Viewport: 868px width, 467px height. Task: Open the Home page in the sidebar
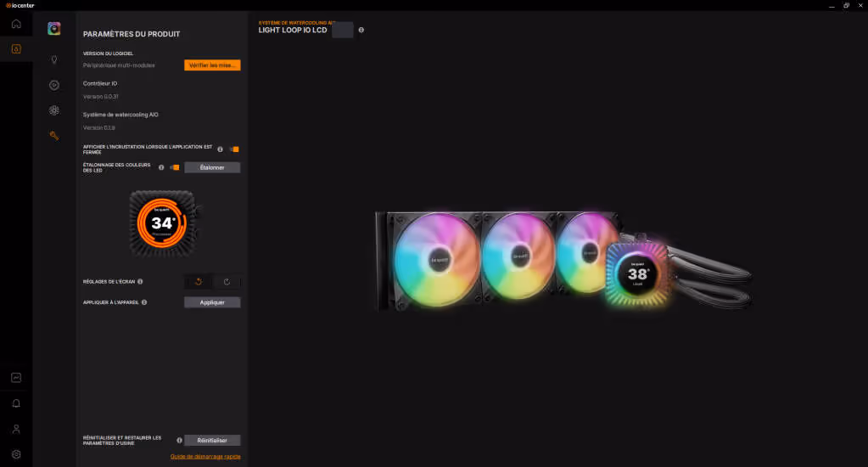(16, 24)
